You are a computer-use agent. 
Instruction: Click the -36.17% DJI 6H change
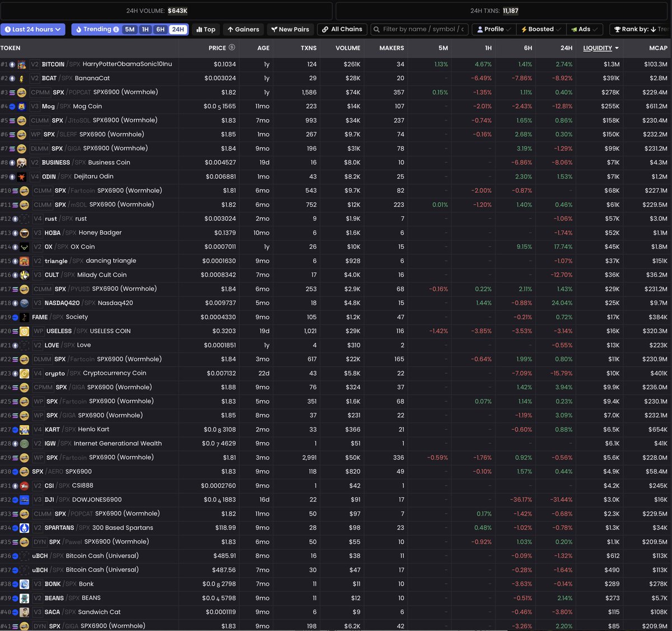[521, 500]
